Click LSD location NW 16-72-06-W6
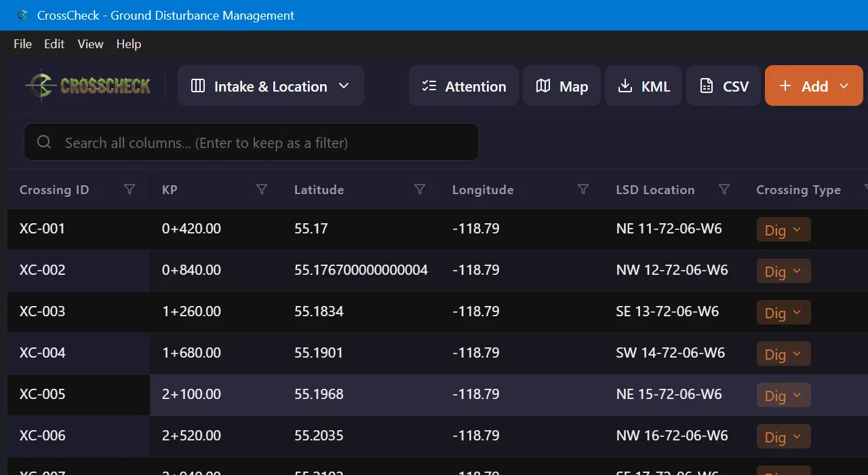The image size is (868, 475). point(672,436)
